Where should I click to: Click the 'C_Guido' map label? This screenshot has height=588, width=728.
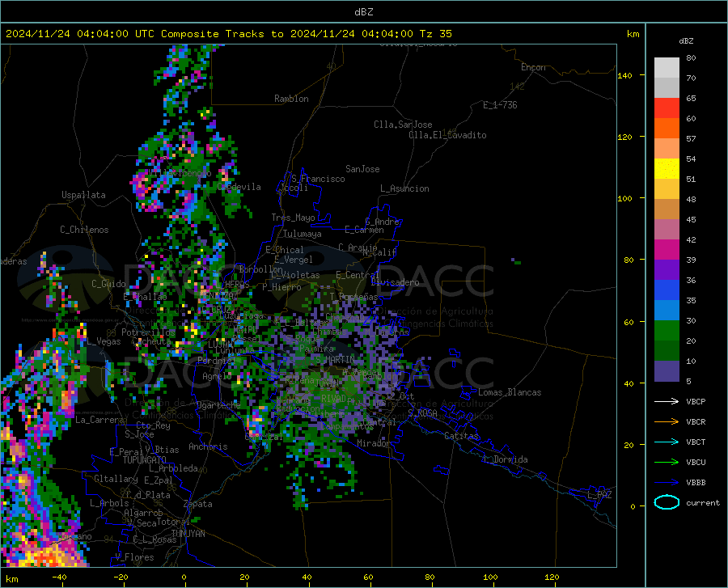[x=108, y=284]
